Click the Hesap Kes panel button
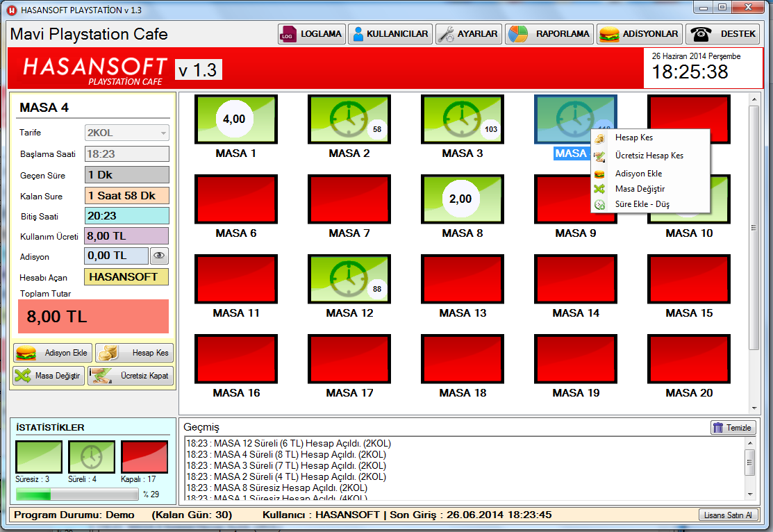Viewport: 773px width, 532px height. pyautogui.click(x=135, y=353)
